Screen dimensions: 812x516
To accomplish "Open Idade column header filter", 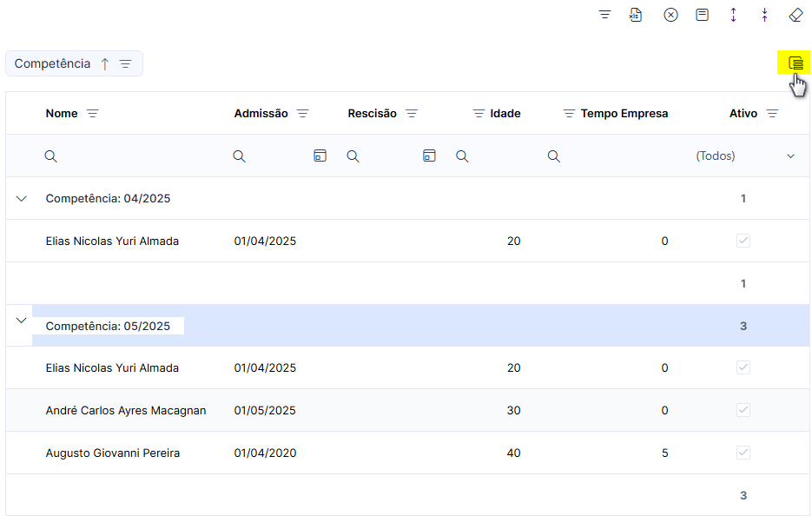I will pyautogui.click(x=479, y=114).
